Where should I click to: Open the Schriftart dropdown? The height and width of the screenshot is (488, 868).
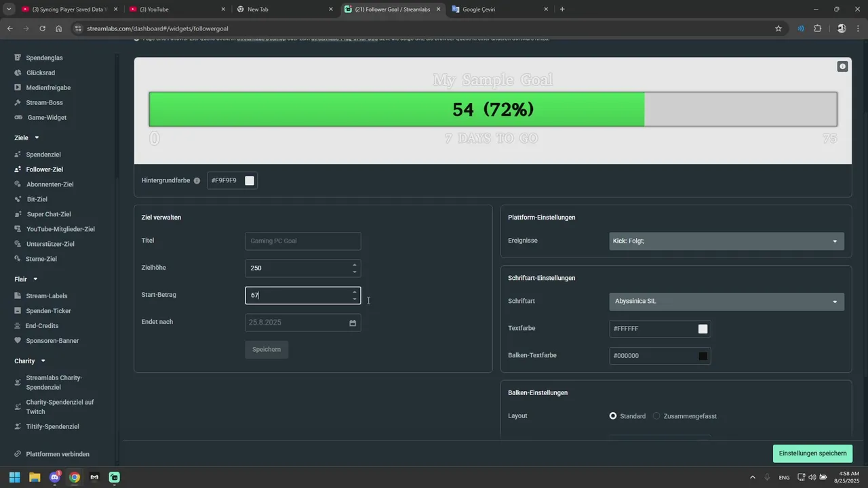point(726,302)
